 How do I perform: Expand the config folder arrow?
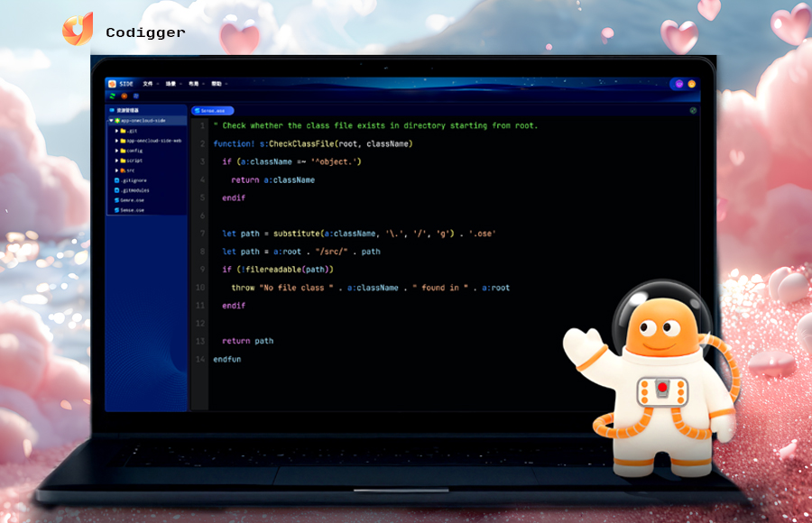click(x=117, y=151)
